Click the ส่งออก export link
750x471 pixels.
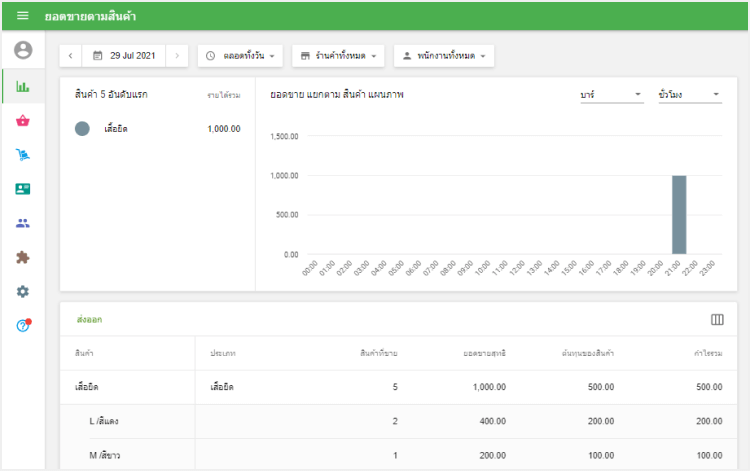[x=89, y=320]
